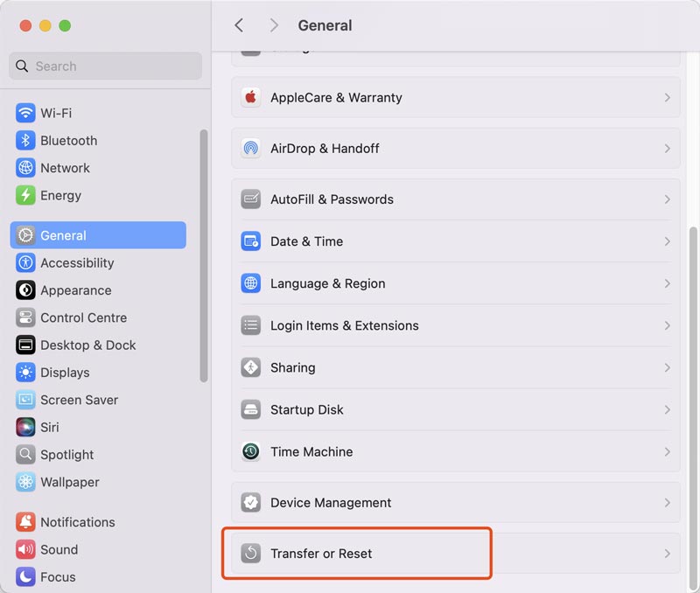Select Desktop & Dock label in sidebar
Viewport: 700px width, 593px height.
point(88,345)
